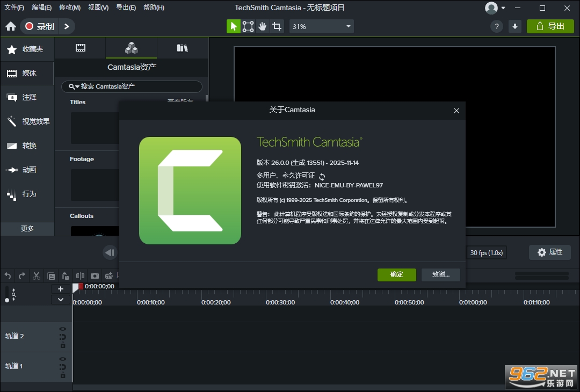The image size is (580, 392).
Task: Switch to the media bin film tab
Action: point(80,48)
